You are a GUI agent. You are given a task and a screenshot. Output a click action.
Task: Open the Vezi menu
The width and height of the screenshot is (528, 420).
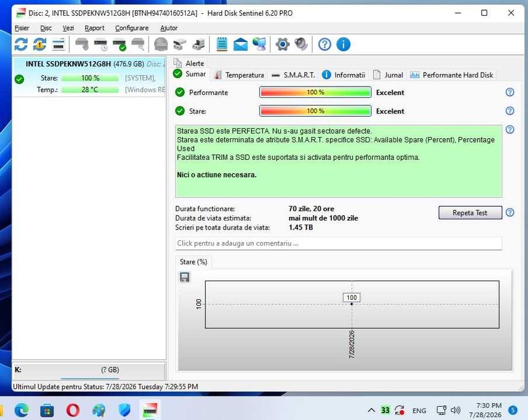(x=68, y=28)
